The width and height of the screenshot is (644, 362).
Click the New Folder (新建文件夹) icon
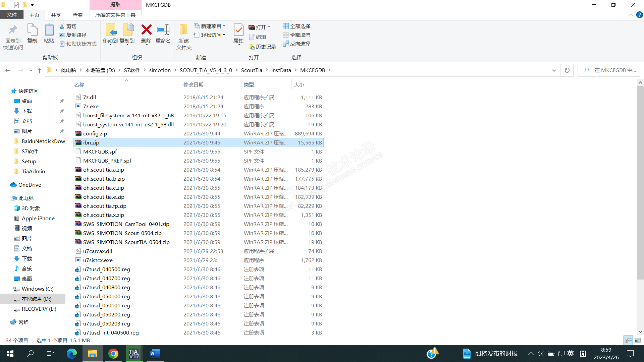183,30
